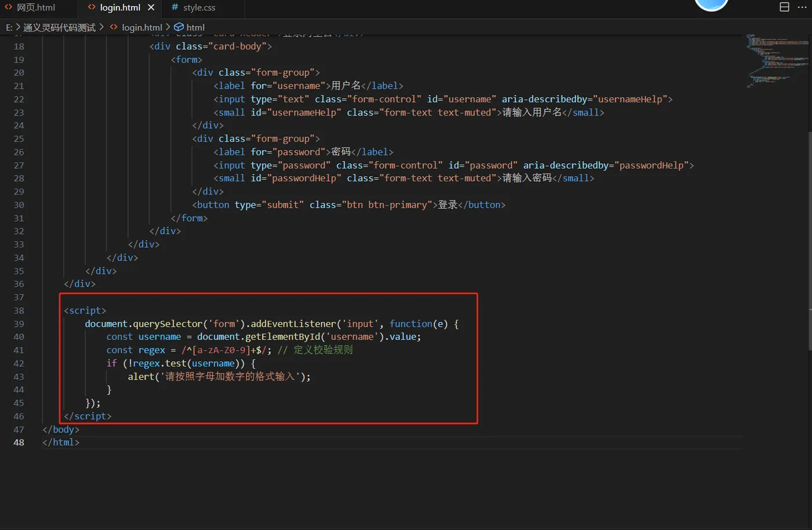Click the querySelector call on line 39
Viewport: 812px width, 530px height.
(167, 324)
